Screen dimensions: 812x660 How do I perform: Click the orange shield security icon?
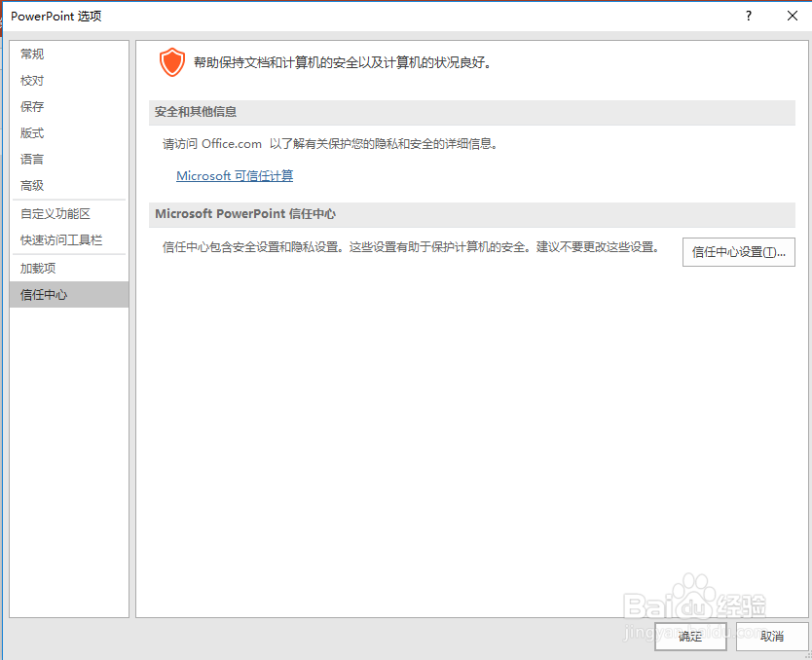[x=172, y=62]
